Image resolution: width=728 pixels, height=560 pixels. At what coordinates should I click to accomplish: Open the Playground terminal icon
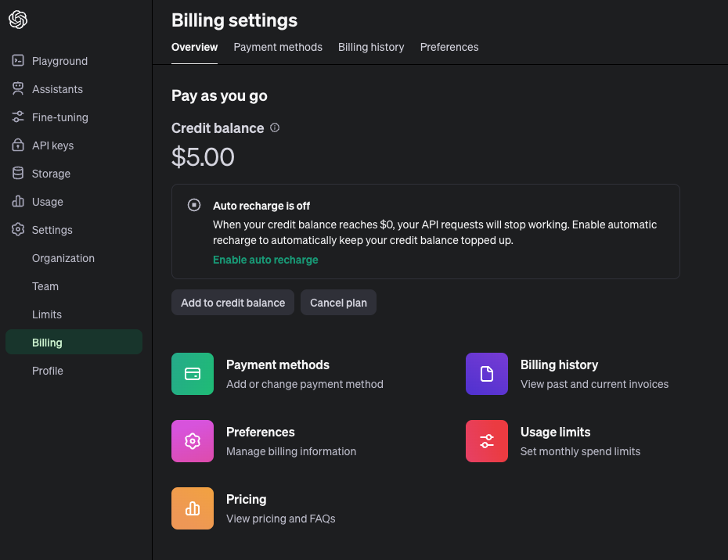coord(18,61)
